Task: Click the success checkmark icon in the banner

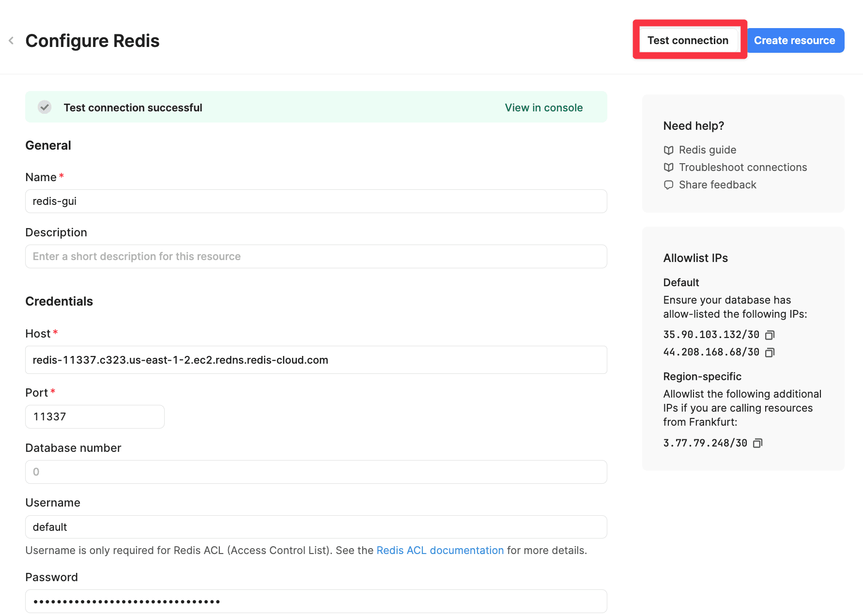Action: click(45, 107)
